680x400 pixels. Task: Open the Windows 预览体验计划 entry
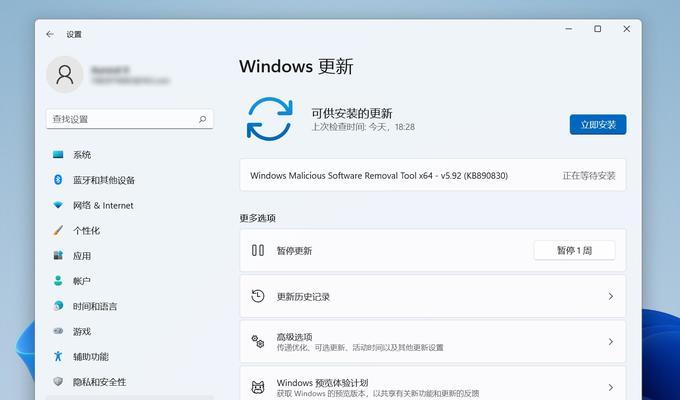pyautogui.click(x=432, y=384)
